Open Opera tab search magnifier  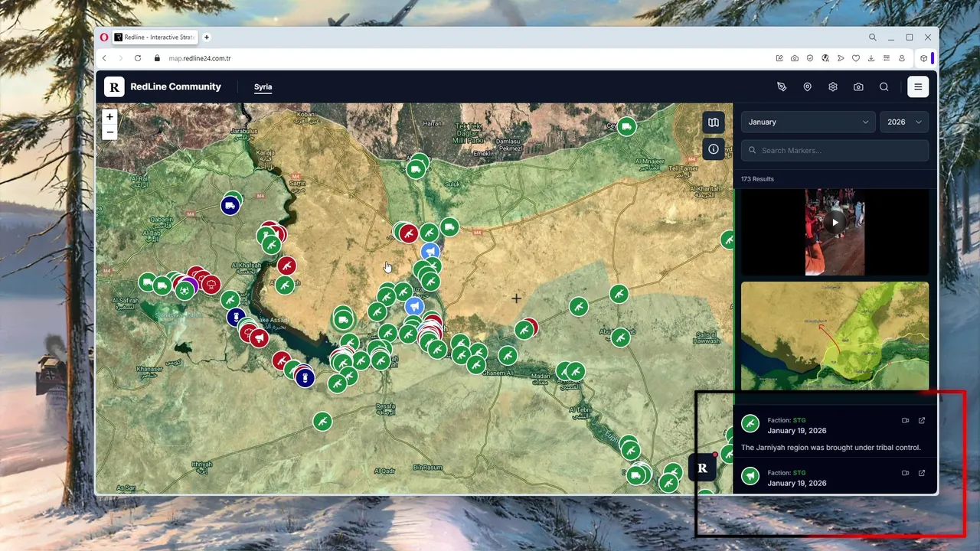click(873, 37)
